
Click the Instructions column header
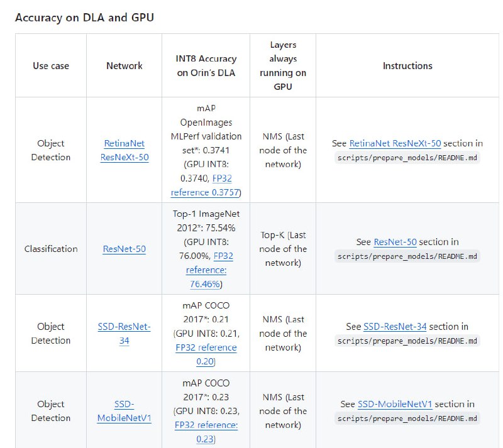click(x=407, y=65)
